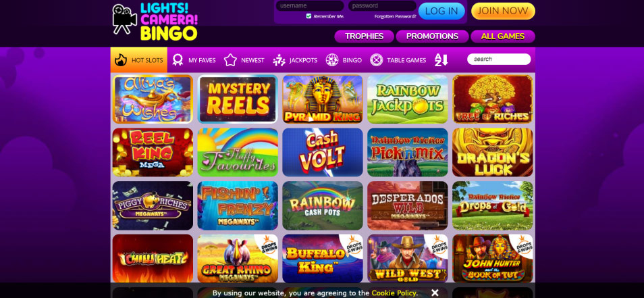Viewport: 644px width, 298px height.
Task: Open the Promotions menu
Action: (x=432, y=36)
